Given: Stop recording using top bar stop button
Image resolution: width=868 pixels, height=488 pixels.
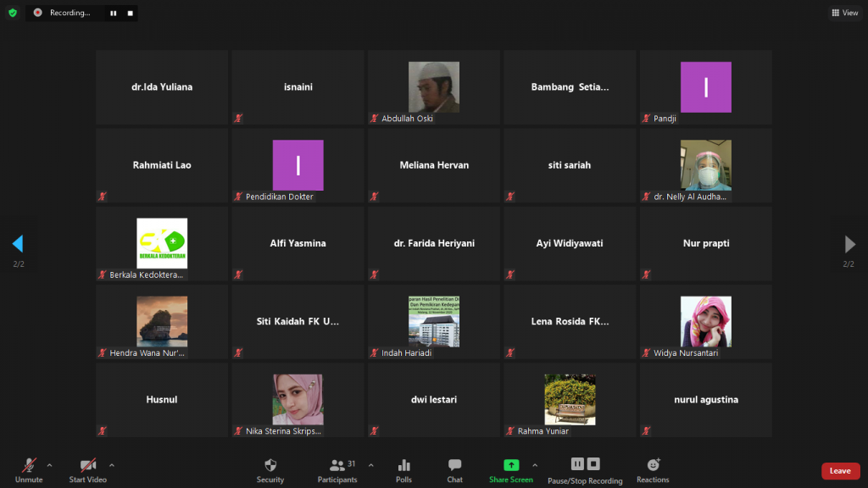Looking at the screenshot, I should (130, 13).
